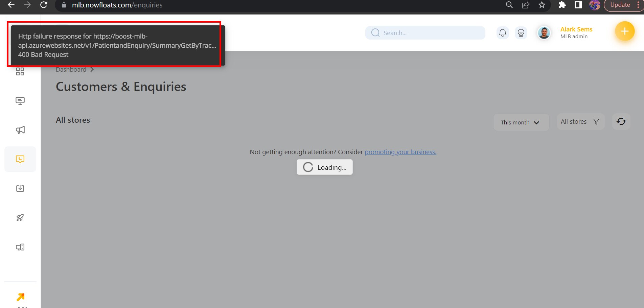This screenshot has height=308, width=644.
Task: Click the refresh sync button
Action: coord(621,122)
